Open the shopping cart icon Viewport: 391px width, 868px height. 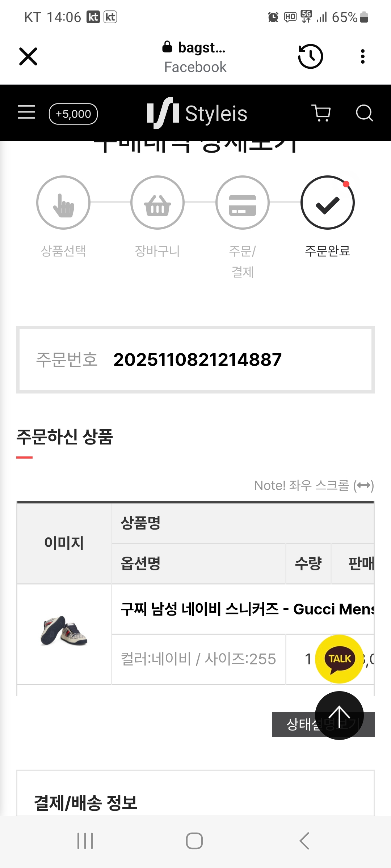click(321, 113)
